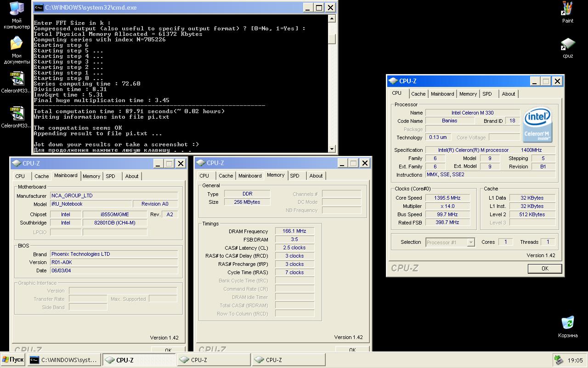The image size is (588, 368).
Task: Select SPD tab in the Mainboard window
Action: (x=111, y=176)
